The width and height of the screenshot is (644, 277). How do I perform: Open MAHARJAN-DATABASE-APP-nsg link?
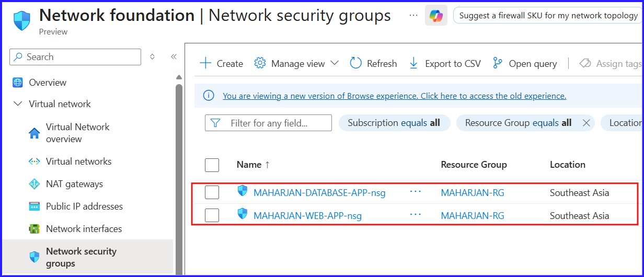(x=319, y=193)
